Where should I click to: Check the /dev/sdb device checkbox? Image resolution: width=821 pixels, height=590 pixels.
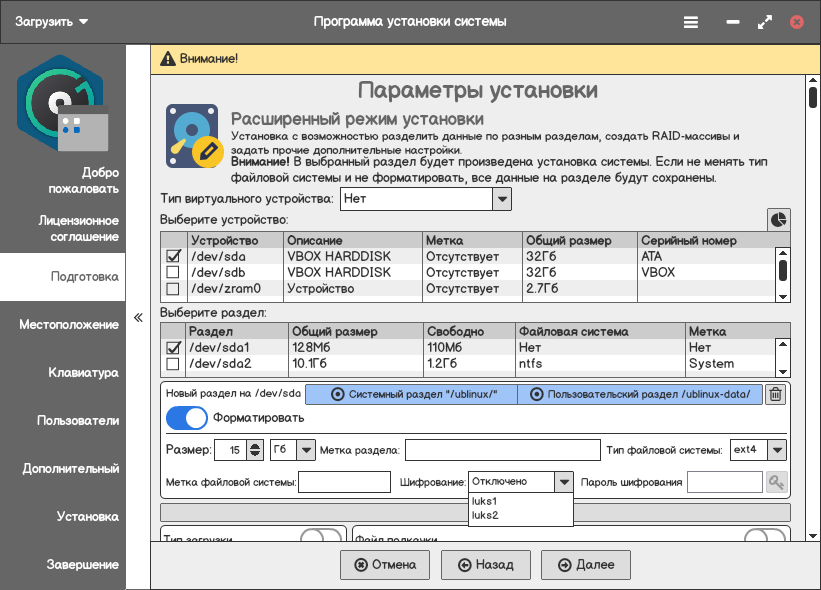[x=172, y=272]
